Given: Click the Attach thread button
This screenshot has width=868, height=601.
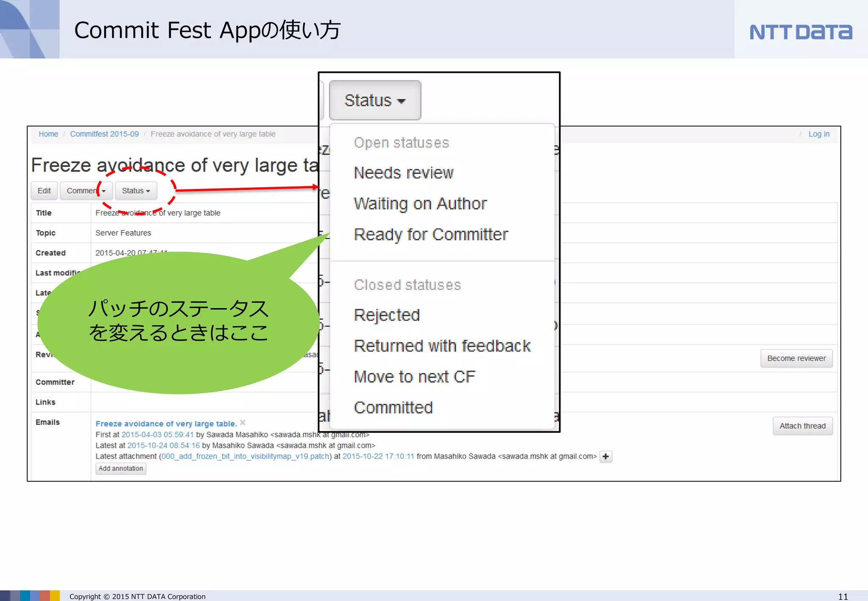Looking at the screenshot, I should click(x=803, y=426).
